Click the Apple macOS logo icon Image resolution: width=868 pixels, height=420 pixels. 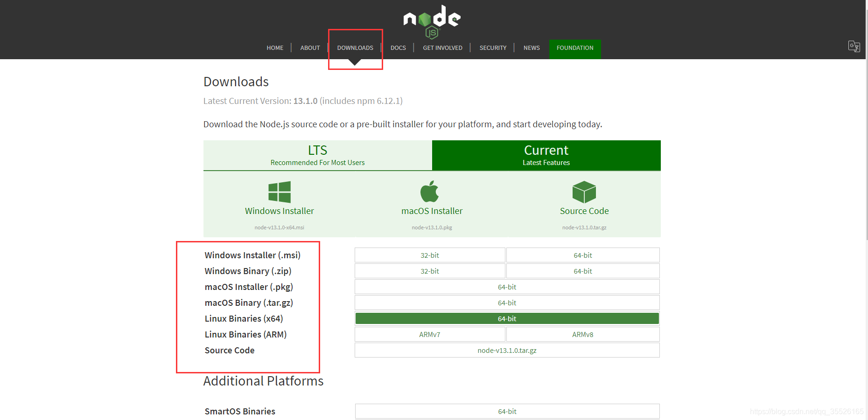429,191
